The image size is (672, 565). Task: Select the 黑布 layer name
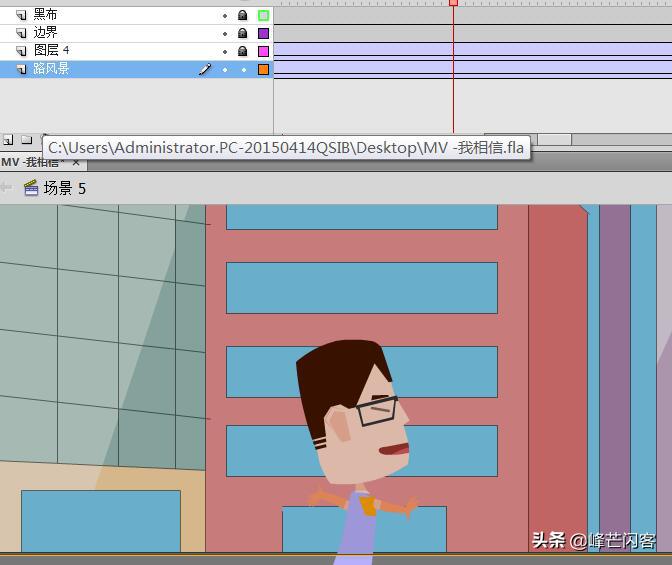coord(45,15)
